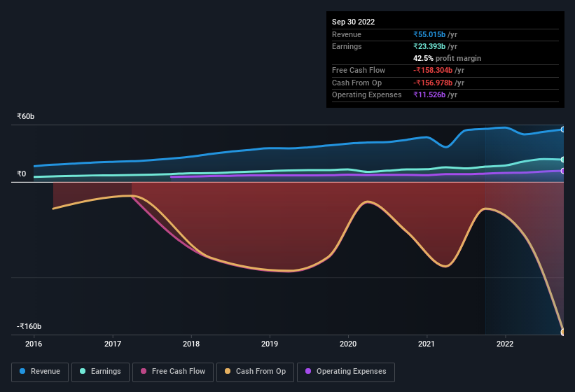
Task: Click the ₹55.015b revenue value
Action: point(429,34)
